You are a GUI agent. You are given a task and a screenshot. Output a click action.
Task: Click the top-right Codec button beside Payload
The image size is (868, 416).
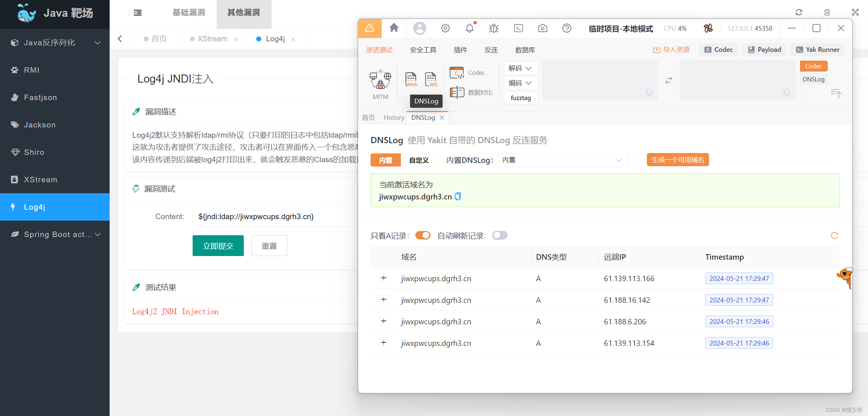pos(719,50)
